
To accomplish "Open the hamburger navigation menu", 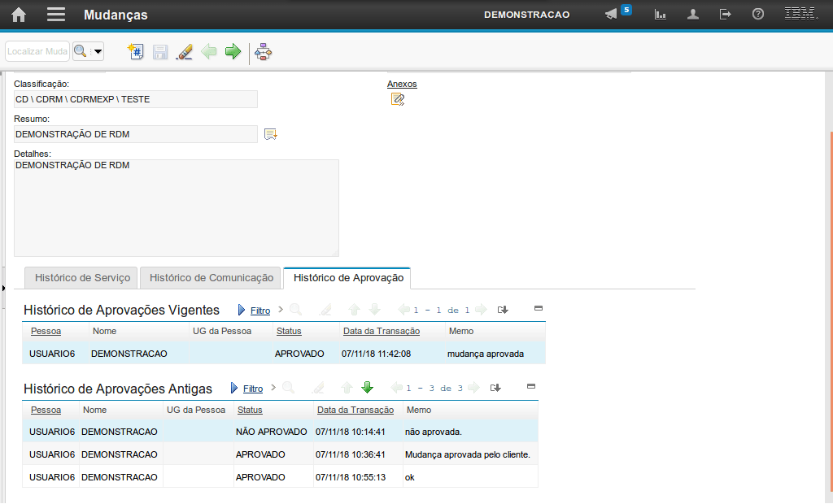I will point(56,15).
